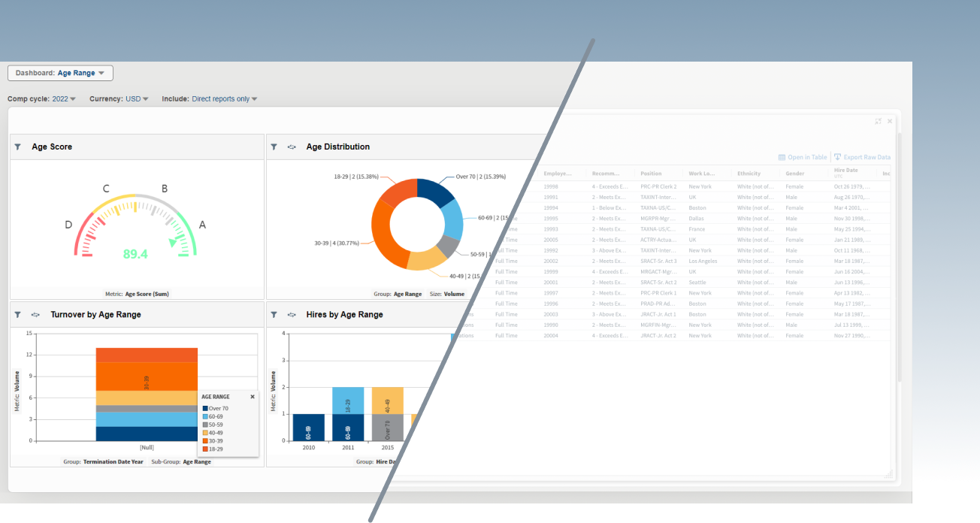980x523 pixels.
Task: Click work location Seattle cell
Action: [x=697, y=282]
